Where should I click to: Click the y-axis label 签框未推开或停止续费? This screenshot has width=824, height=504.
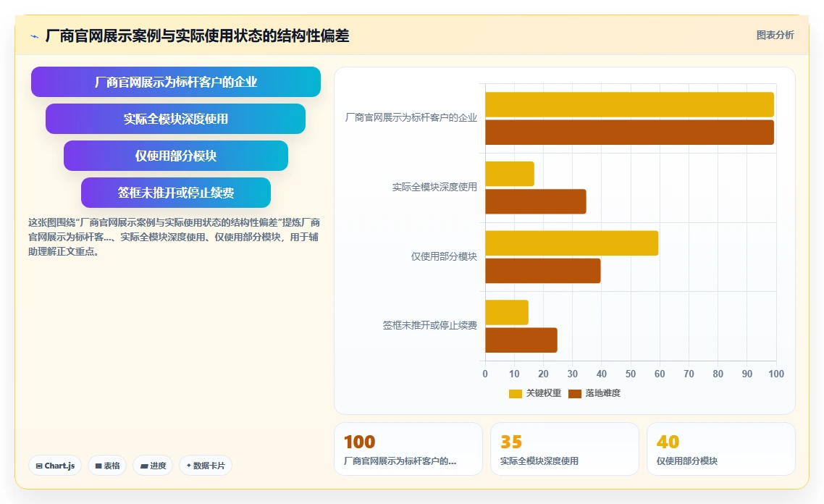[x=430, y=325]
